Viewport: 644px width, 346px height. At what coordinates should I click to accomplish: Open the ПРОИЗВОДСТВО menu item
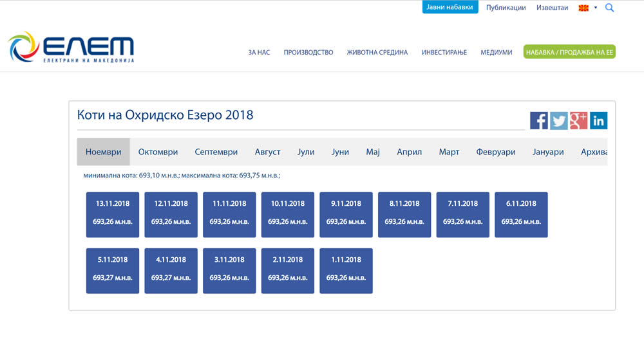click(308, 52)
